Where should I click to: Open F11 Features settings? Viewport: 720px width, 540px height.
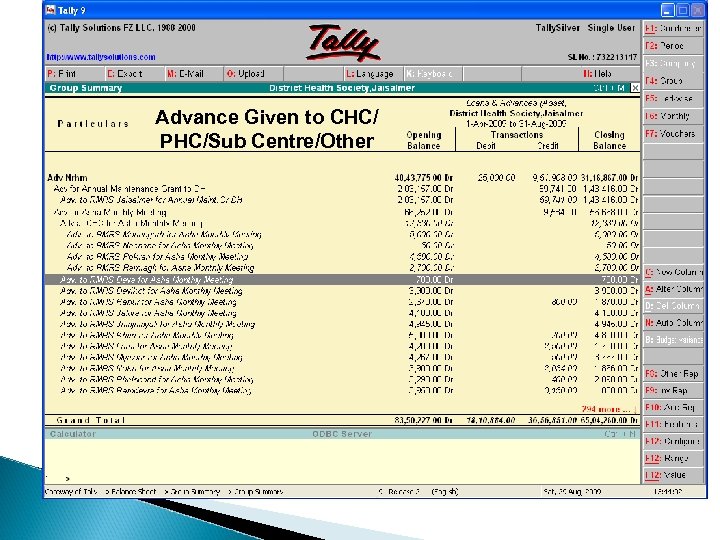pyautogui.click(x=673, y=424)
